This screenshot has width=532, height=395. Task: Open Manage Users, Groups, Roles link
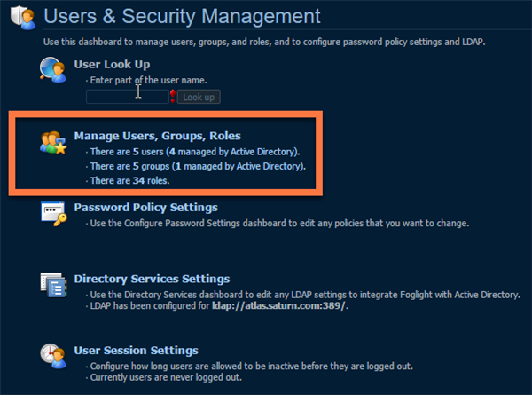coord(158,136)
